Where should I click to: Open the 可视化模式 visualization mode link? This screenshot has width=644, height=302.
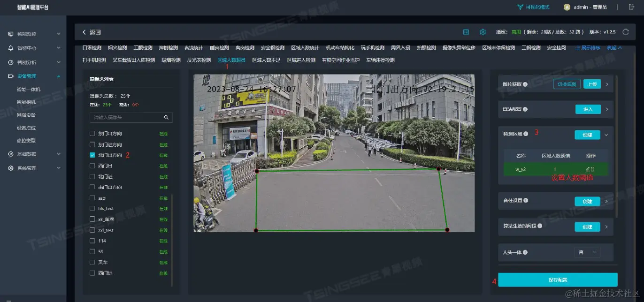coord(538,7)
